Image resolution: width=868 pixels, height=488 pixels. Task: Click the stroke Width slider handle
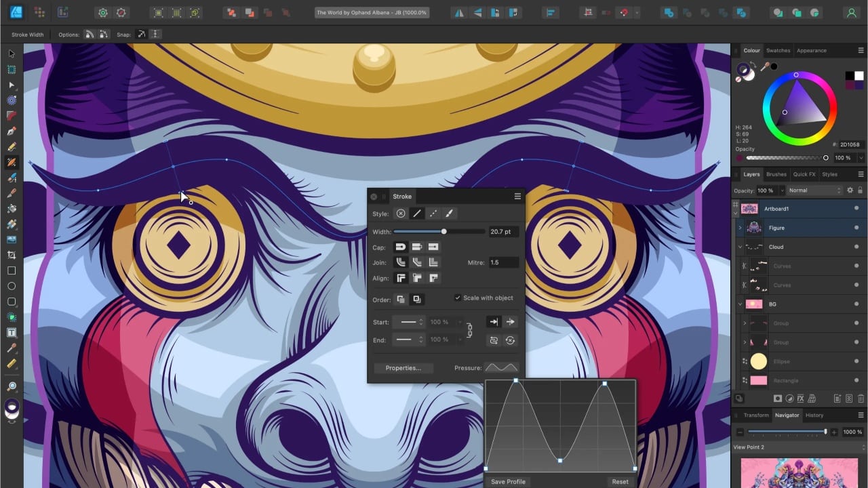pos(444,232)
